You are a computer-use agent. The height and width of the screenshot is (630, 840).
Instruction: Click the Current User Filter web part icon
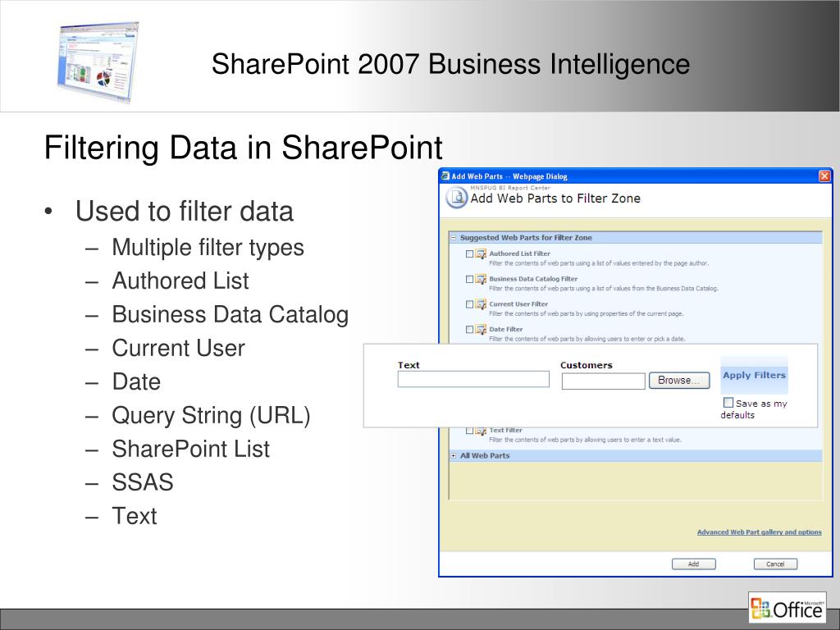[x=481, y=304]
